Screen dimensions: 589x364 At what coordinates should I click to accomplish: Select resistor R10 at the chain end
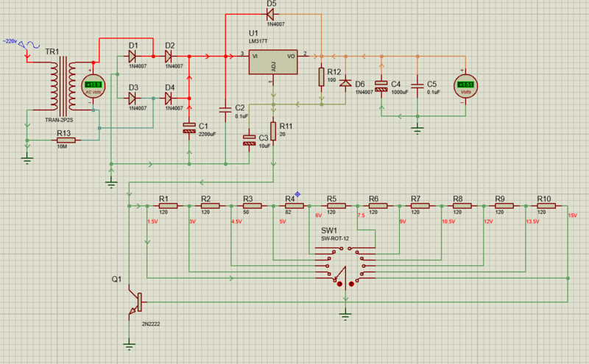tap(545, 207)
